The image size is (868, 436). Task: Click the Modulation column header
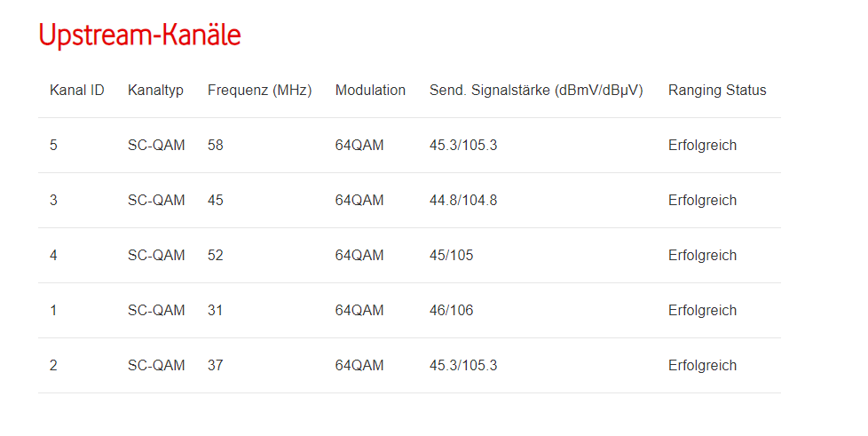click(x=370, y=91)
